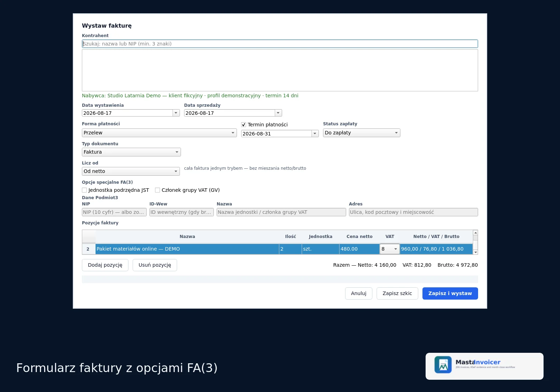560x392 pixels.
Task: Select the Netto / VAT / Brutto column header
Action: [436, 237]
